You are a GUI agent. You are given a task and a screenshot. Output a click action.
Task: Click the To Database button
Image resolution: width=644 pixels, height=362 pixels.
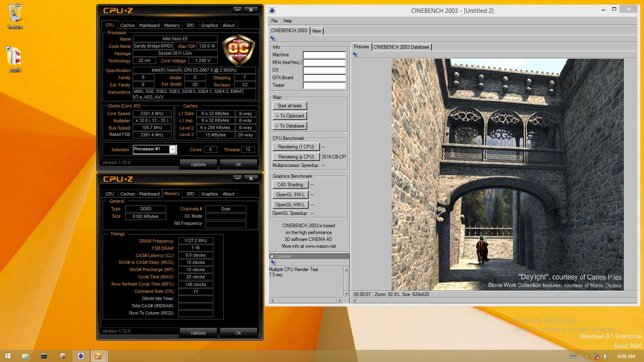(290, 126)
